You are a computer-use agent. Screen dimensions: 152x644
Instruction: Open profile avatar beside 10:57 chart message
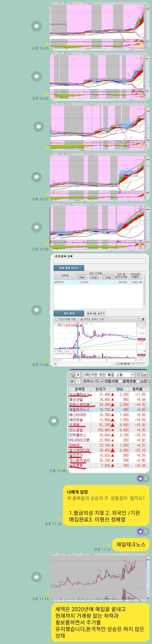(x=36, y=177)
